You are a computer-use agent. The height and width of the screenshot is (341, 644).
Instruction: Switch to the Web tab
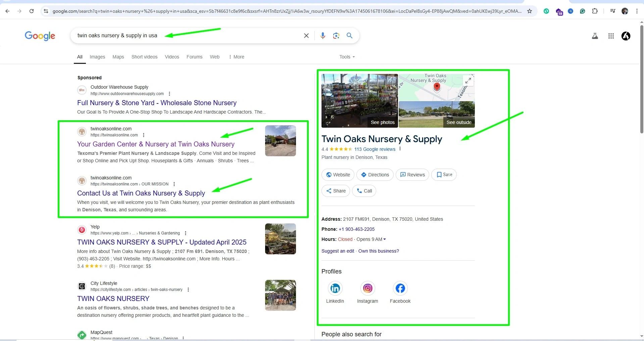point(215,57)
